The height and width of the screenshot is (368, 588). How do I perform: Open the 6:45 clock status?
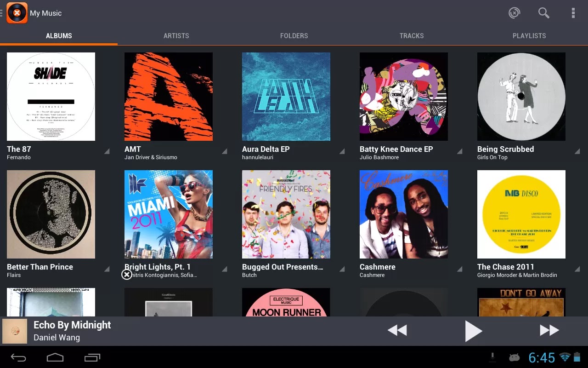[542, 357]
